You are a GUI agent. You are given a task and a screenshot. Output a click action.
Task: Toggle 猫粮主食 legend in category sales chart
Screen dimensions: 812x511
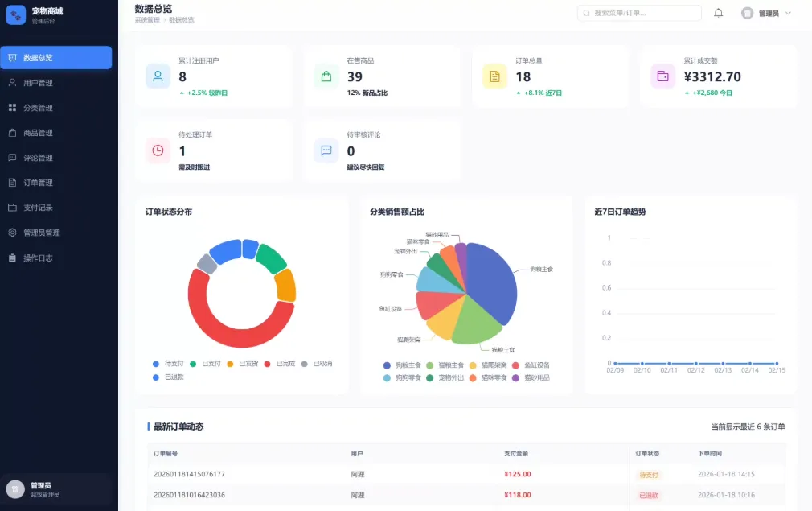point(445,365)
